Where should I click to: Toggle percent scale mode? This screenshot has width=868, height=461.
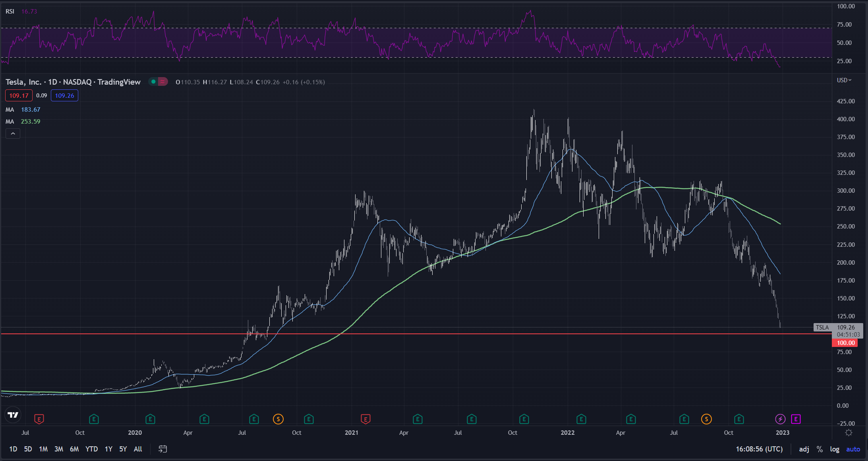point(820,449)
